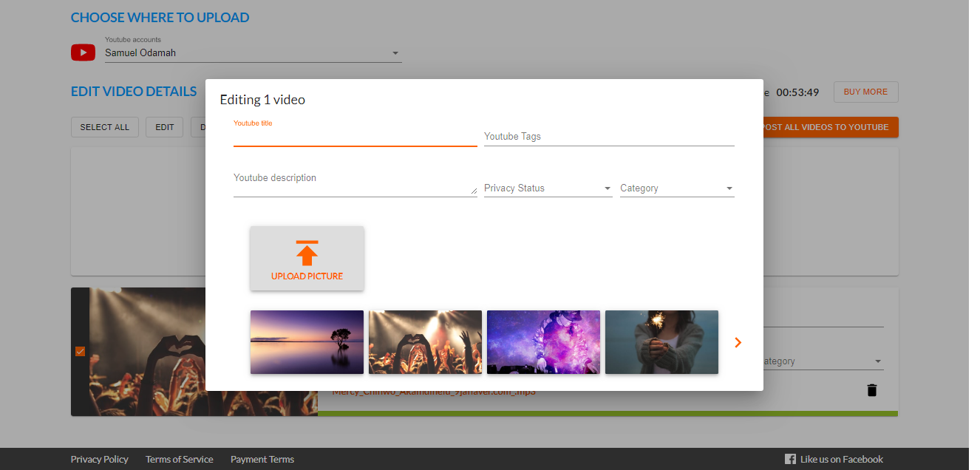
Task: Focus the Youtube title field
Action: pyautogui.click(x=355, y=137)
